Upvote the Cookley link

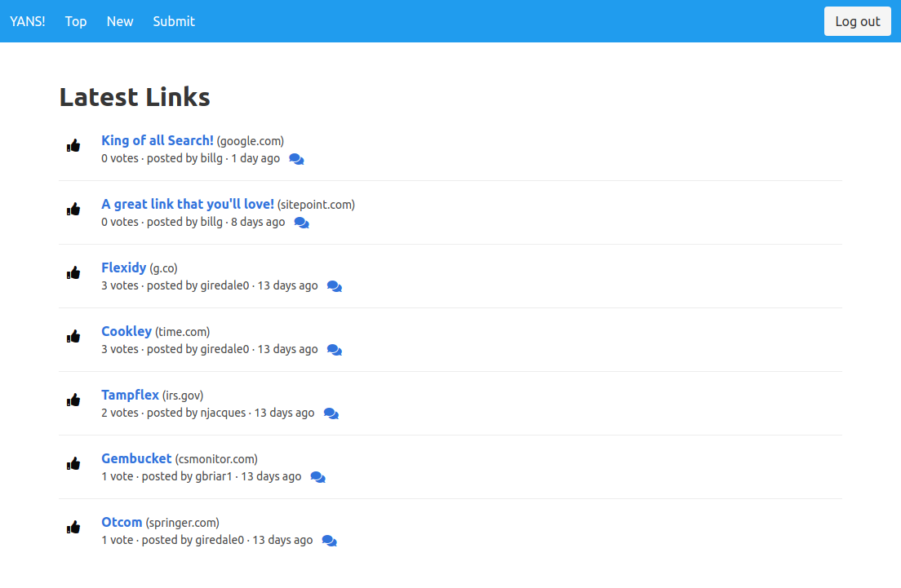pyautogui.click(x=73, y=336)
